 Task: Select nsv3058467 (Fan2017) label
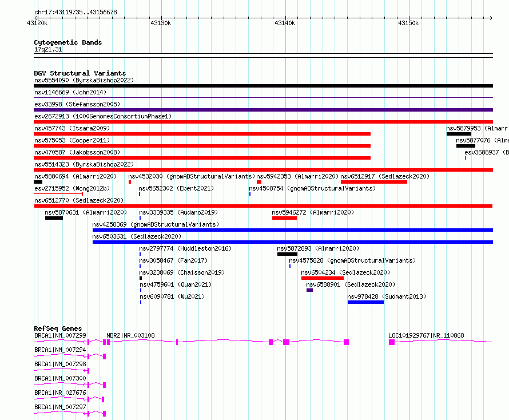pyautogui.click(x=173, y=260)
